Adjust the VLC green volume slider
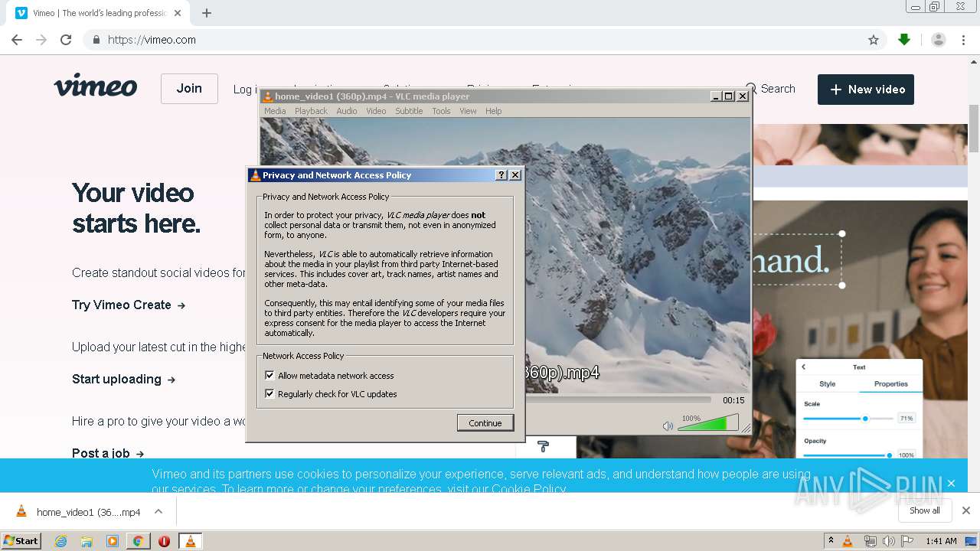980x551 pixels. (708, 423)
